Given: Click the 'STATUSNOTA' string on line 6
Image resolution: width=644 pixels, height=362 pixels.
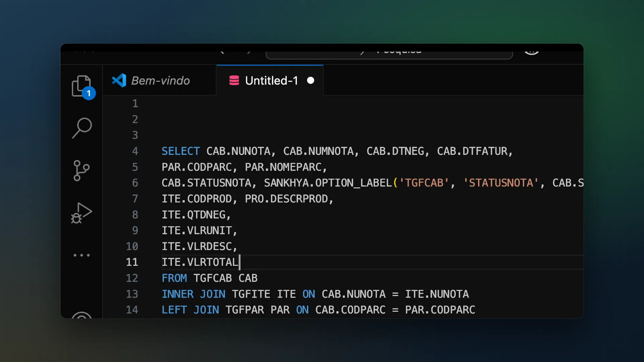Looking at the screenshot, I should (501, 183).
